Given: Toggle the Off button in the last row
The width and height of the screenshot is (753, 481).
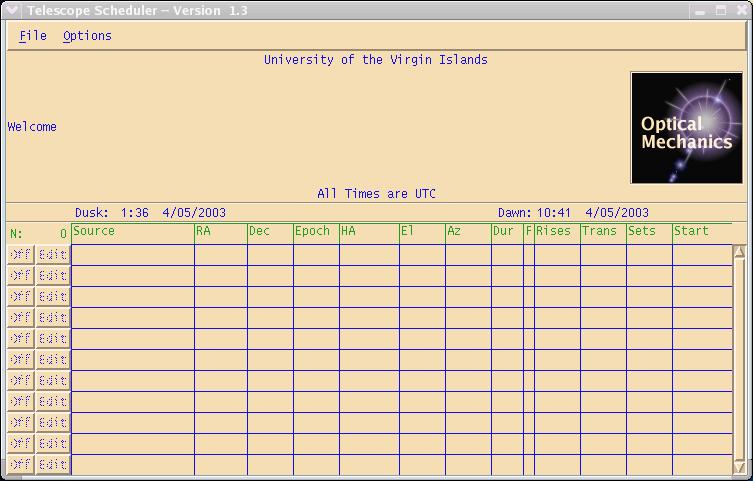Looking at the screenshot, I should pos(20,464).
